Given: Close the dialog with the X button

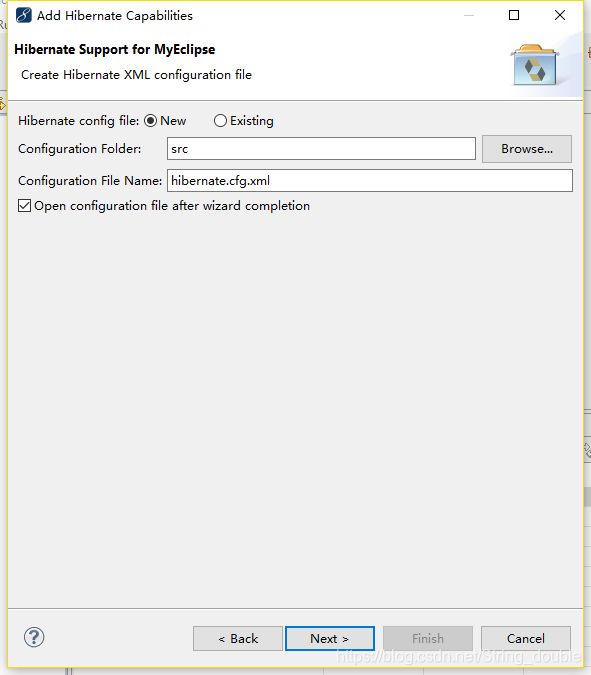Looking at the screenshot, I should pos(560,15).
